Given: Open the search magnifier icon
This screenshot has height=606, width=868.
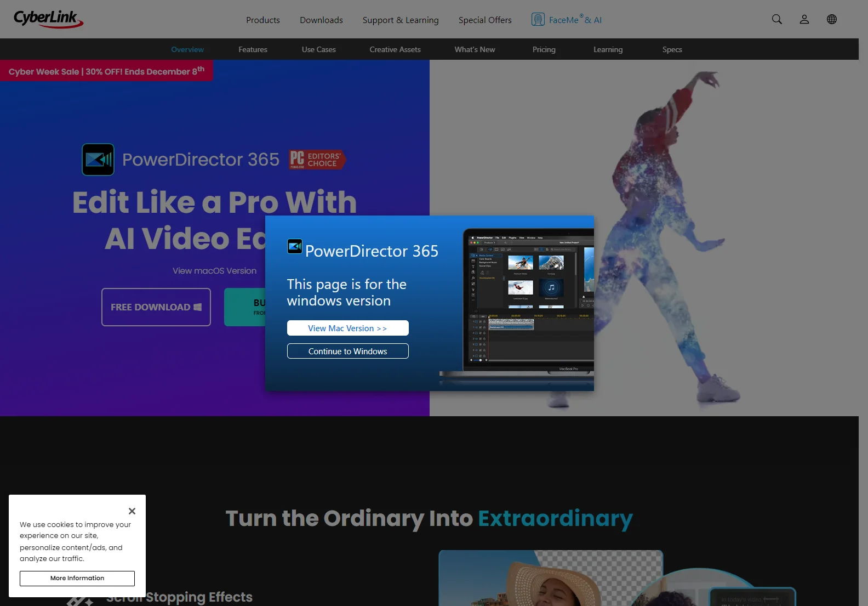Looking at the screenshot, I should coord(776,19).
